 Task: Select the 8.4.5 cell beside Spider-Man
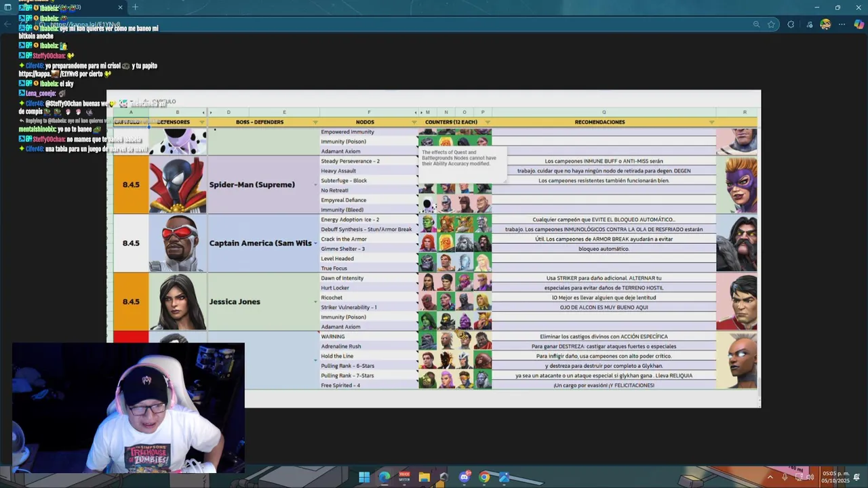(131, 185)
